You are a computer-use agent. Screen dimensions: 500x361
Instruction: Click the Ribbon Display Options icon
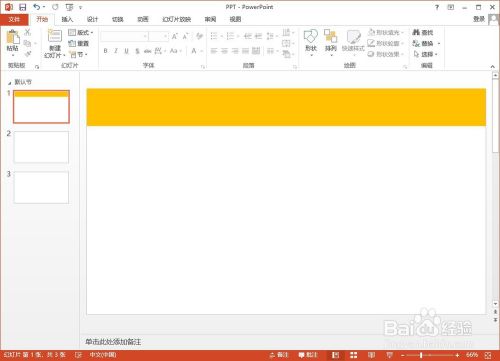(x=451, y=7)
